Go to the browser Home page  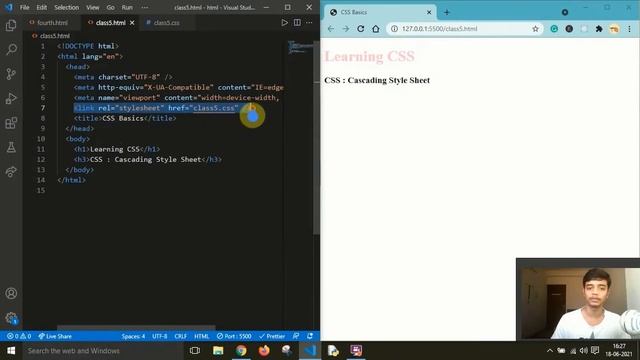tap(376, 29)
